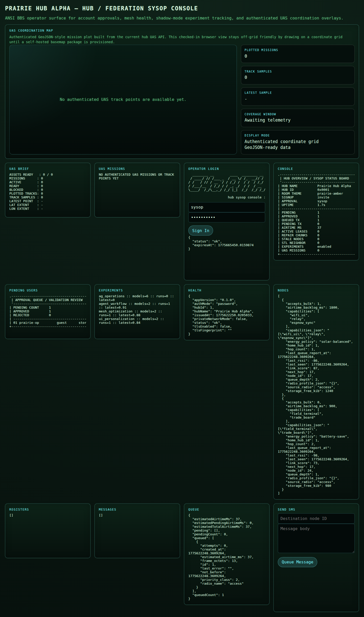
Task: Click the OPERATOR LOGIN heading
Action: pos(203,169)
